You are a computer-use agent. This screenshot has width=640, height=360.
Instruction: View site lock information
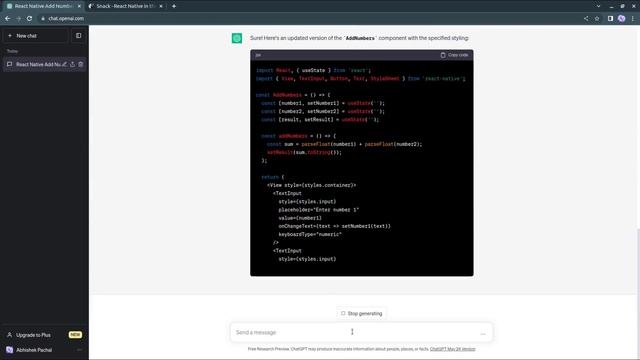point(43,18)
